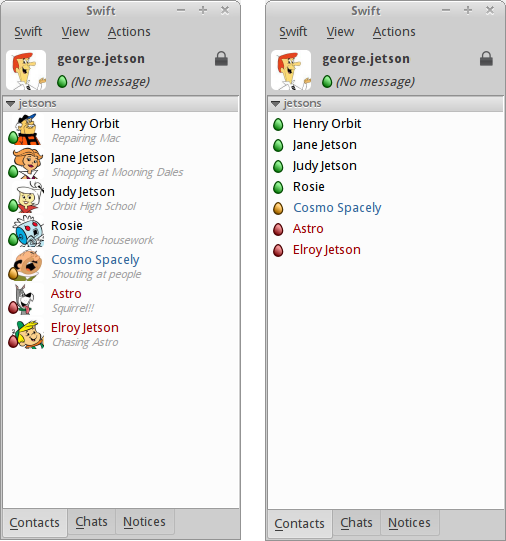Image resolution: width=506 pixels, height=541 pixels.
Task: Click the green status icon beside Judy Jetson in right window
Action: [x=278, y=166]
